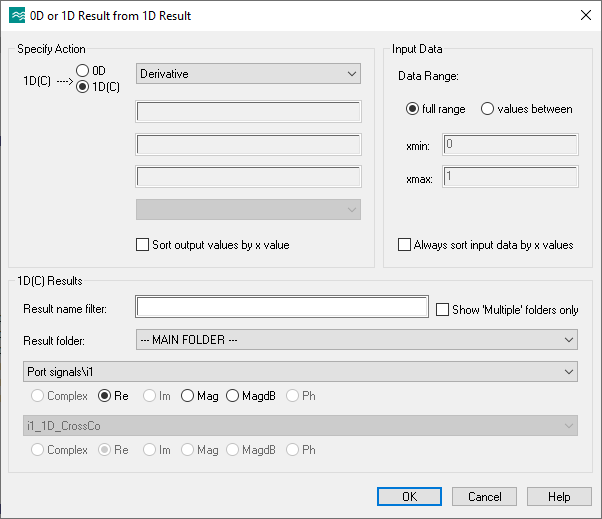The height and width of the screenshot is (519, 602).
Task: Click the Result folder label
Action: click(x=54, y=340)
